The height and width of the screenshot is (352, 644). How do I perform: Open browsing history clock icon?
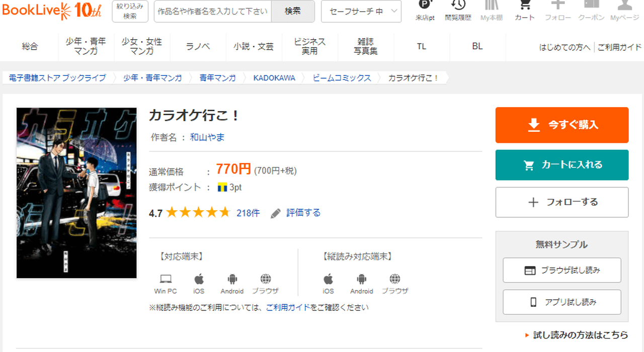coord(458,6)
